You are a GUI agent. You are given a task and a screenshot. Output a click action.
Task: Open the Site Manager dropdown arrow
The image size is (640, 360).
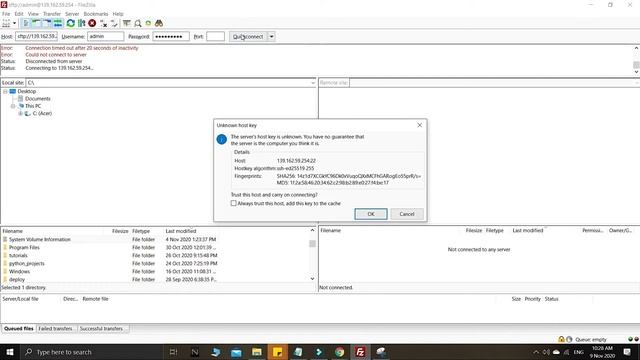[x=15, y=23]
